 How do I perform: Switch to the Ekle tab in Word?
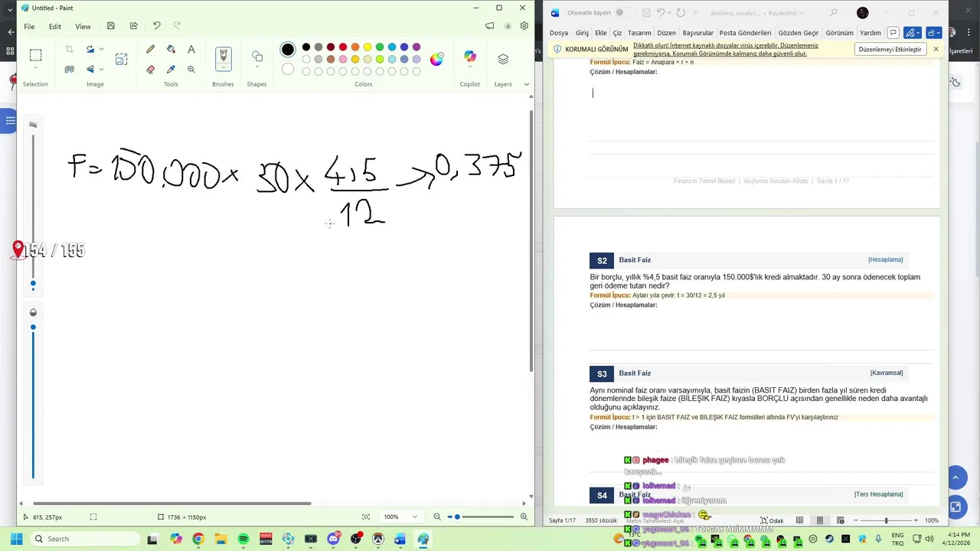[601, 33]
